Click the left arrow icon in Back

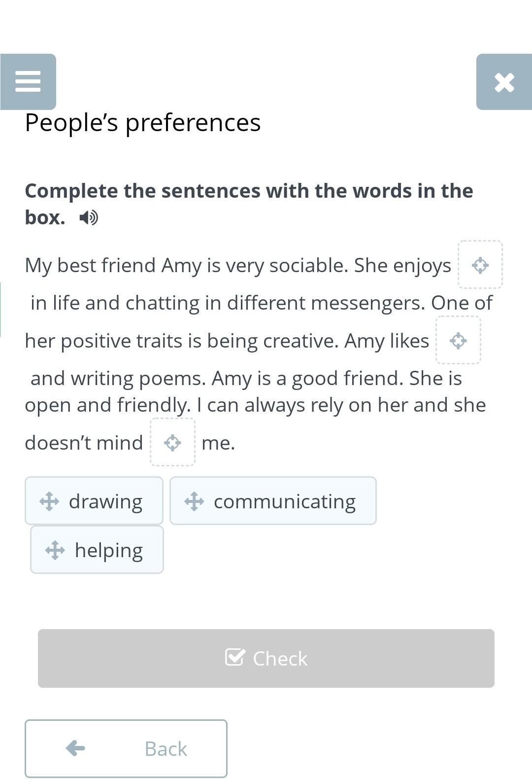pyautogui.click(x=75, y=748)
